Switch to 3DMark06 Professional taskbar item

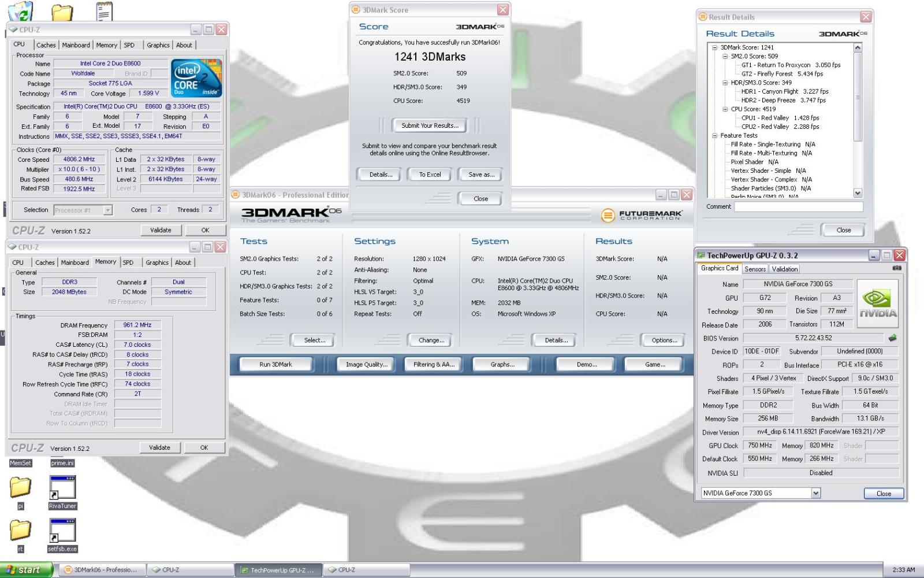point(102,570)
